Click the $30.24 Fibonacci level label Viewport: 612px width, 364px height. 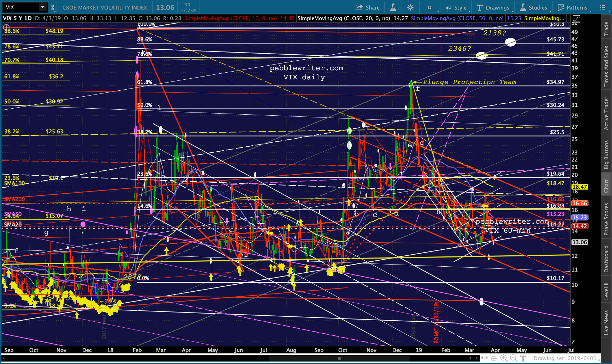tap(555, 105)
